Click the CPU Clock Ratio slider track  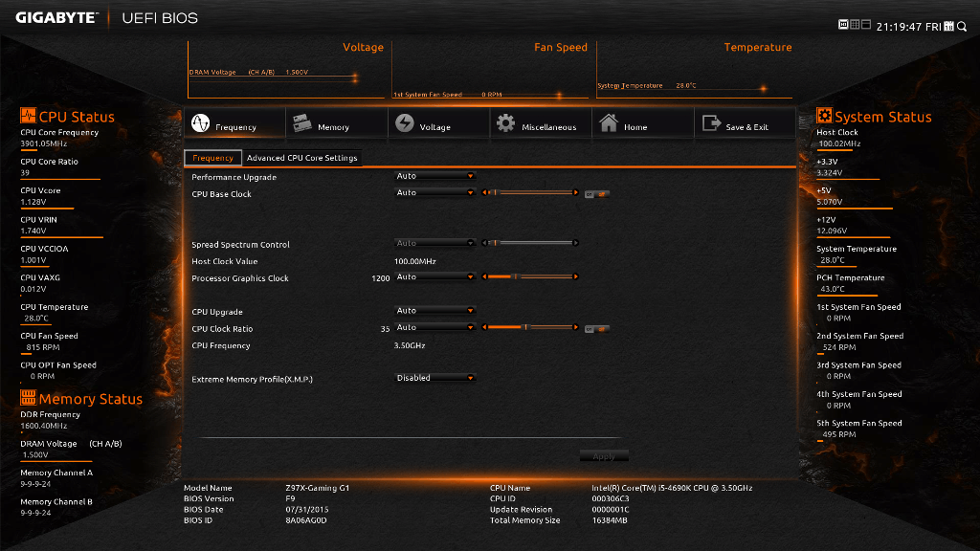point(530,327)
